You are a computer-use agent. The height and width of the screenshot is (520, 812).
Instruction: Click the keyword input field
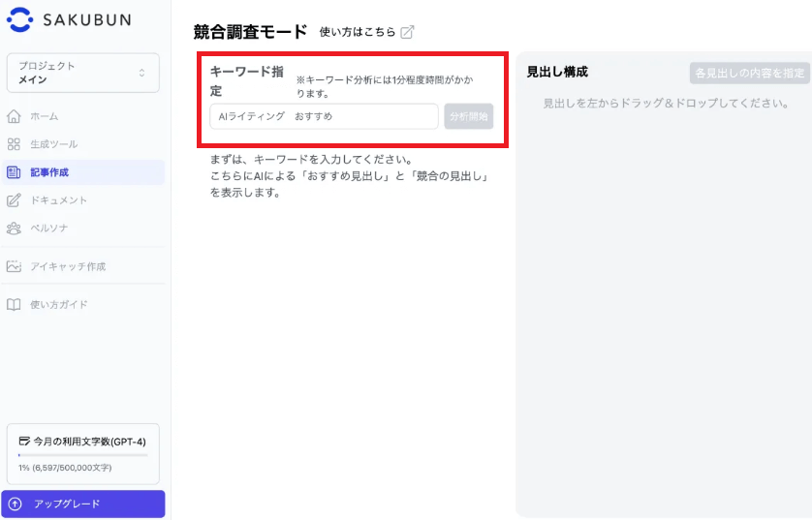pyautogui.click(x=325, y=116)
